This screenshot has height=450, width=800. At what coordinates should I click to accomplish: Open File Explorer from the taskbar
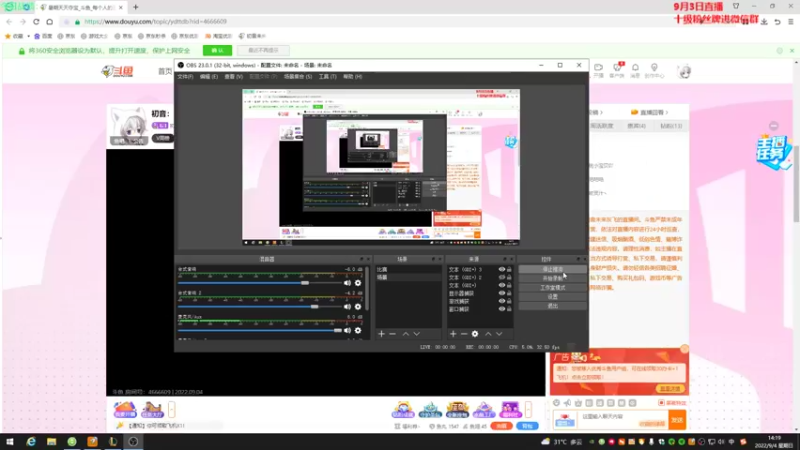point(52,442)
